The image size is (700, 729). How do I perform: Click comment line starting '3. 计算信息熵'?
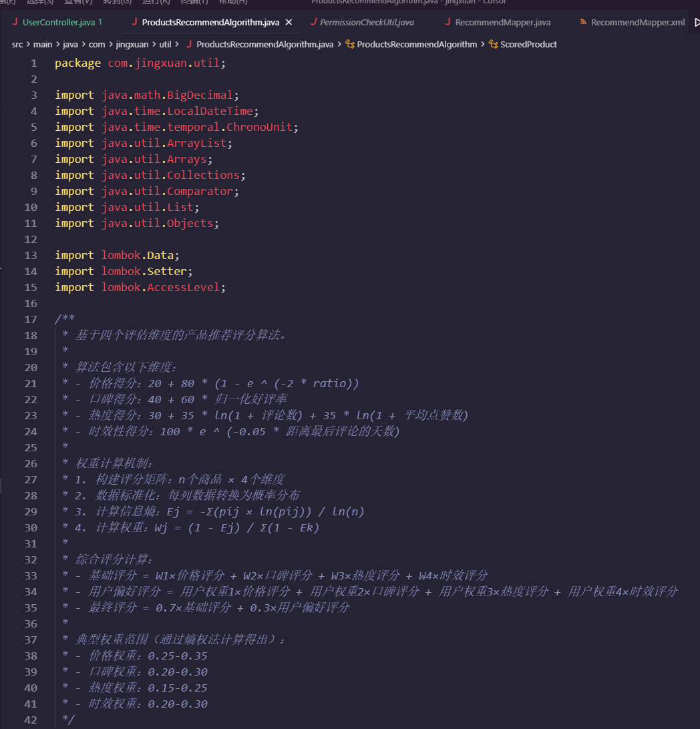pos(220,511)
